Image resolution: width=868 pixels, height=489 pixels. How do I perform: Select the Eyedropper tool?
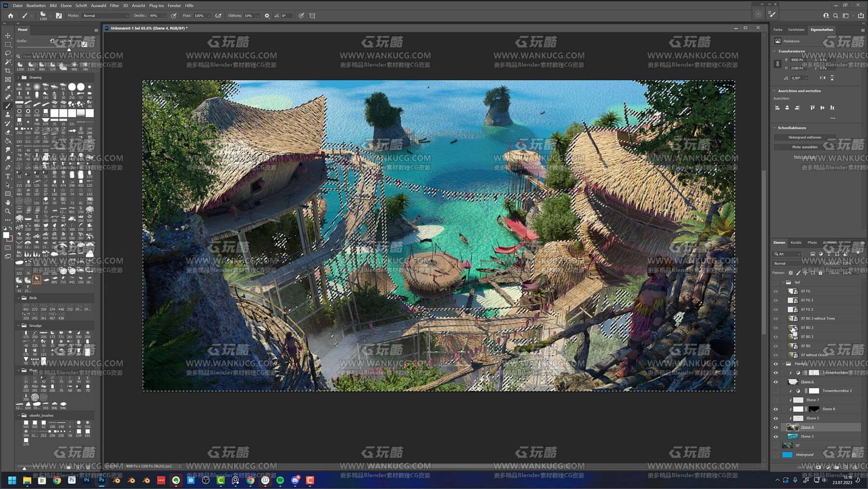pos(8,88)
